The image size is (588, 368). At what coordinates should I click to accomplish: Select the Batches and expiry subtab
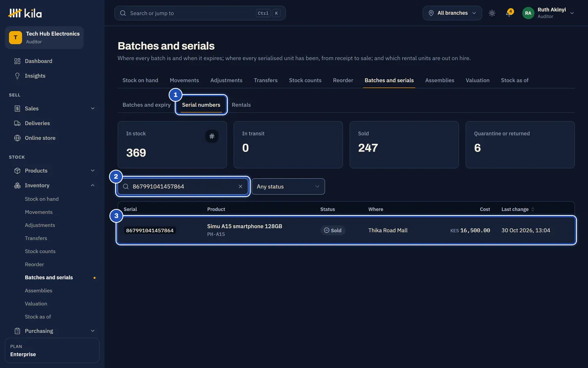(x=147, y=105)
